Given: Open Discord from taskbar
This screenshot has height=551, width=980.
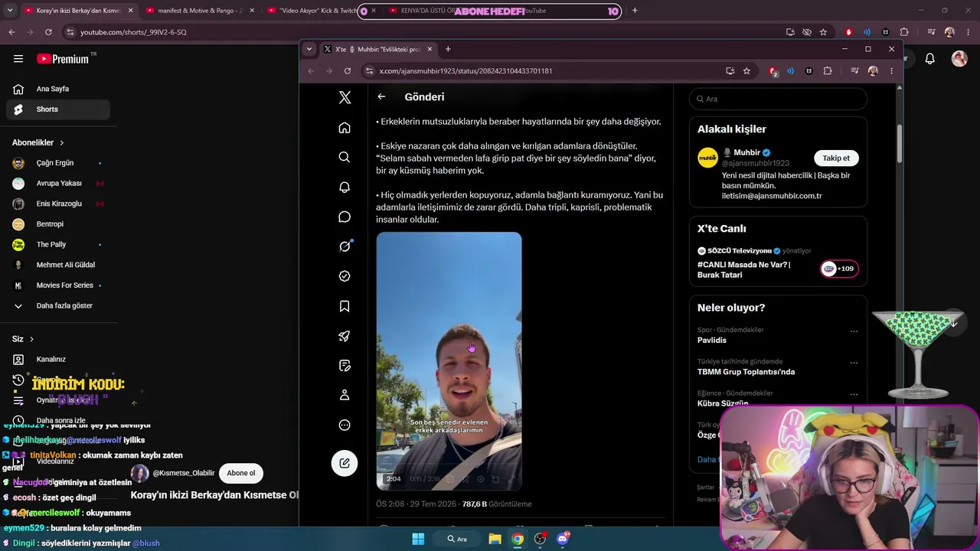Looking at the screenshot, I should click(563, 539).
